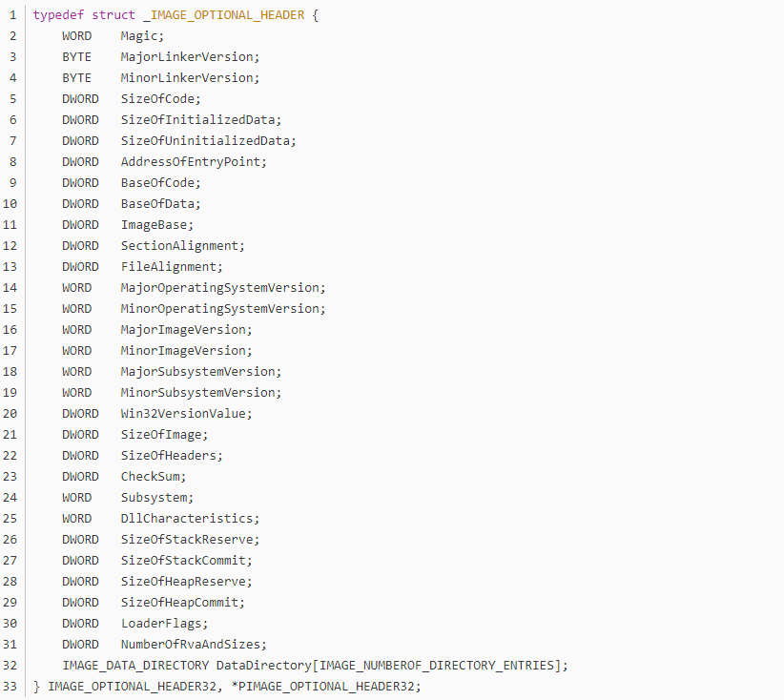Click SizeOfHeapCommit field
Viewport: 784px width, 700px height.
pos(179,603)
